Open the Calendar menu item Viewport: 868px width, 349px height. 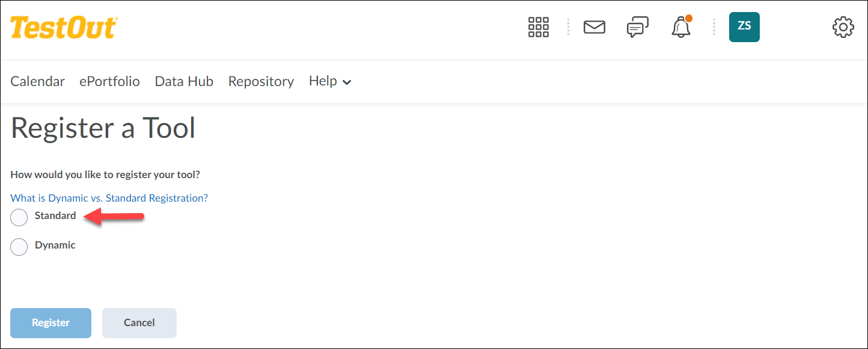pyautogui.click(x=37, y=81)
